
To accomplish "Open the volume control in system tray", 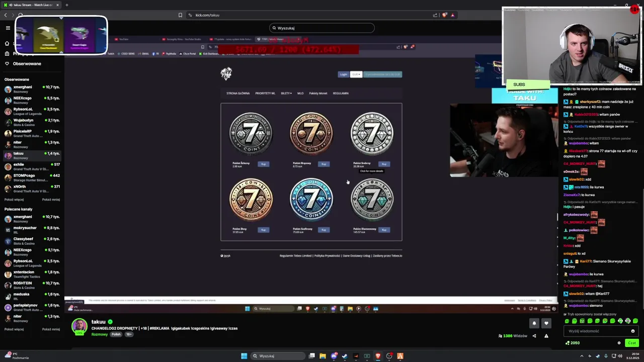I will point(620,356).
